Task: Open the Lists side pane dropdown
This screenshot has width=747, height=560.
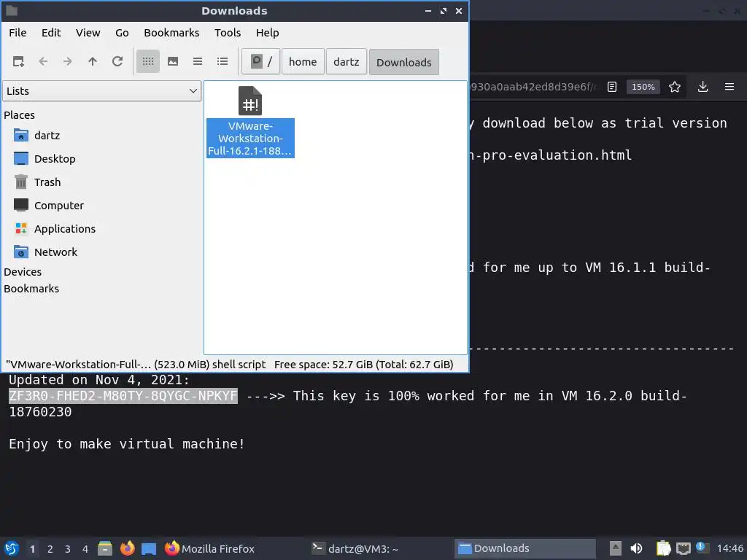Action: coord(102,91)
